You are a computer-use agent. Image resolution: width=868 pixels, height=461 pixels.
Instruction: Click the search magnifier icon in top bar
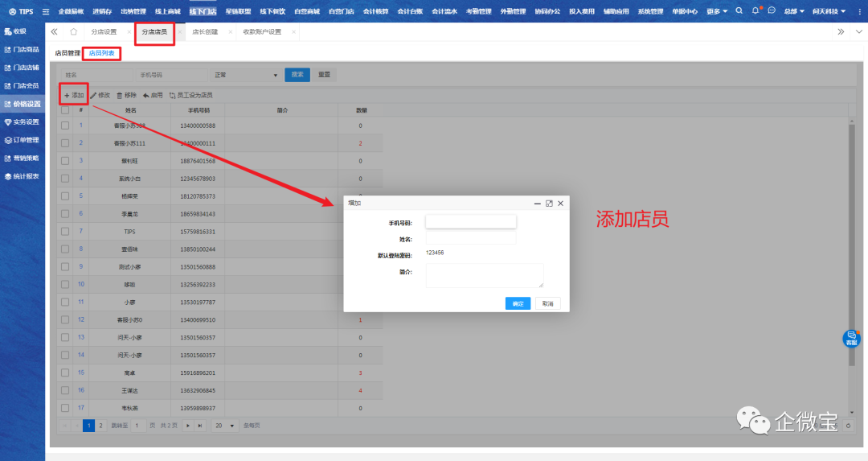click(x=739, y=11)
